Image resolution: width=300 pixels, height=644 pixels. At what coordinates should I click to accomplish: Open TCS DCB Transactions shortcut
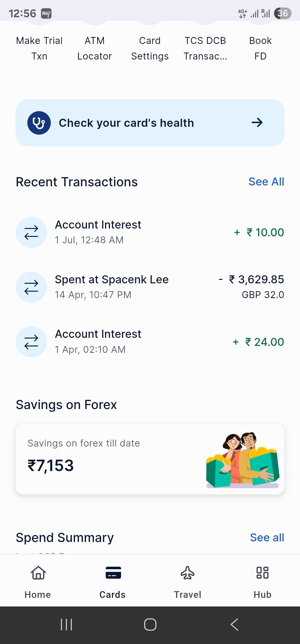205,48
